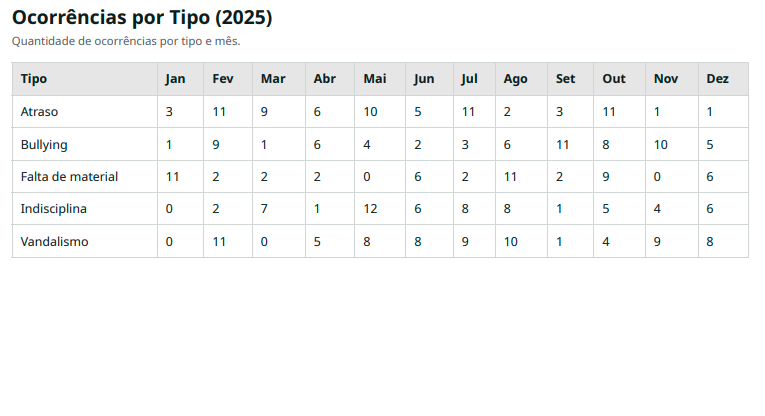Click the 'Indisciplina' row label
The width and height of the screenshot is (765, 416).
coord(53,209)
